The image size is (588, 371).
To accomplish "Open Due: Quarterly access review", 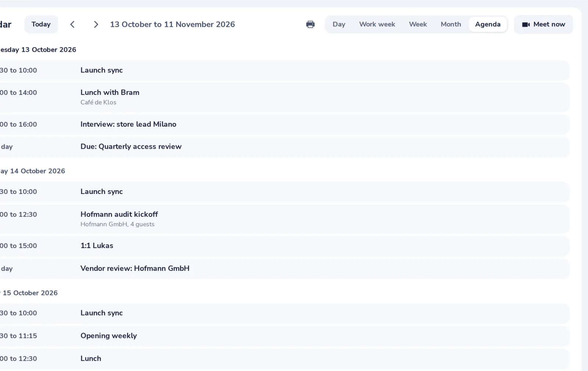I will tap(284, 147).
